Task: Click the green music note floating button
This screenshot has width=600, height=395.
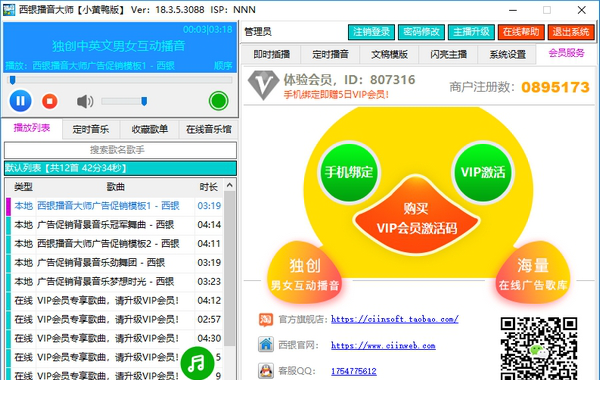Action: (x=197, y=363)
